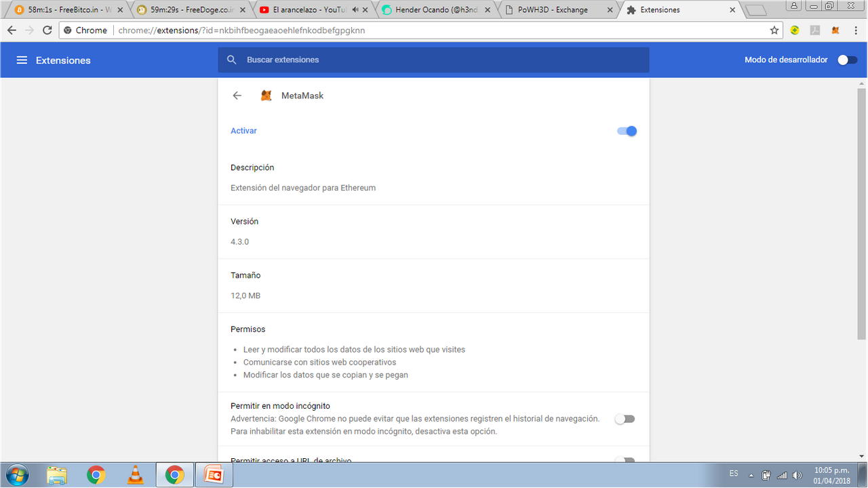The image size is (868, 488).
Task: Click the size value 12,0 MB
Action: (245, 296)
